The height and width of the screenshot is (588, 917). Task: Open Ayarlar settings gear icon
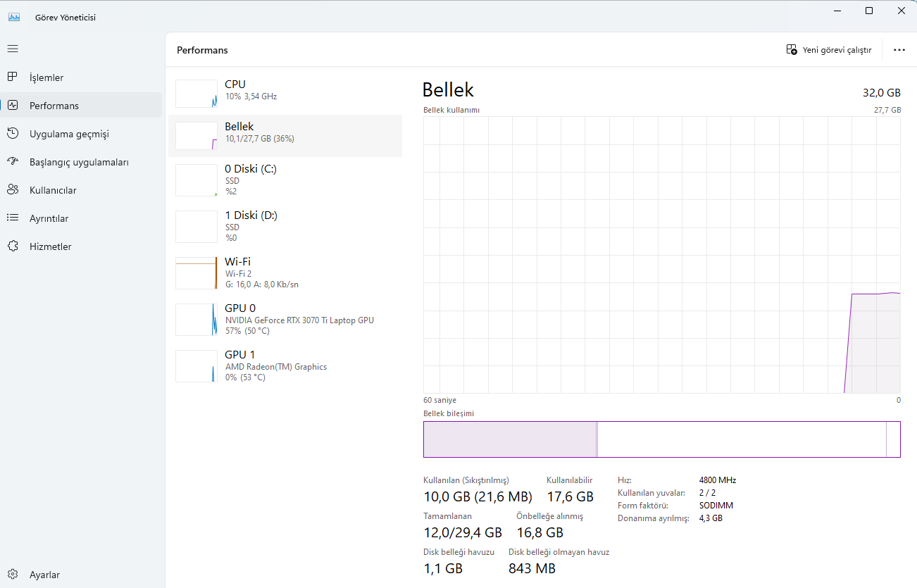[13, 575]
